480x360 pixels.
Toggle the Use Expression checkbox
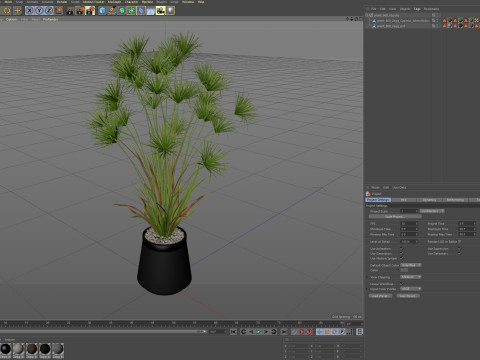point(459,249)
